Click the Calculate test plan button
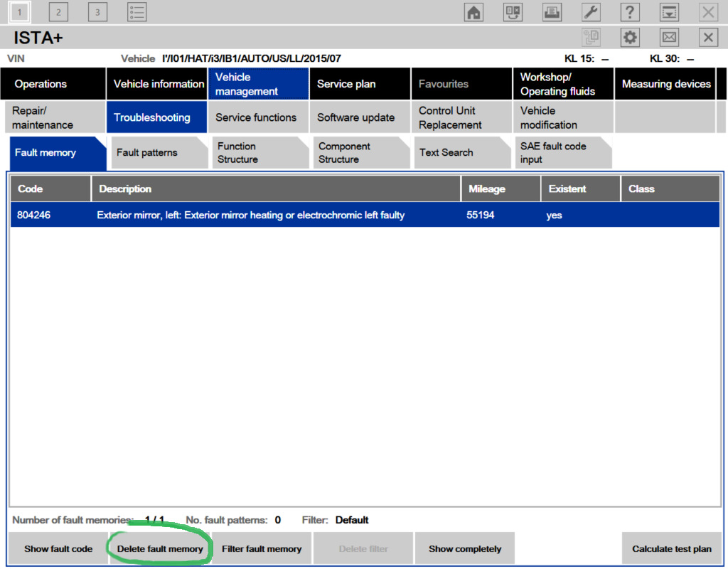This screenshot has width=728, height=569. pyautogui.click(x=671, y=549)
